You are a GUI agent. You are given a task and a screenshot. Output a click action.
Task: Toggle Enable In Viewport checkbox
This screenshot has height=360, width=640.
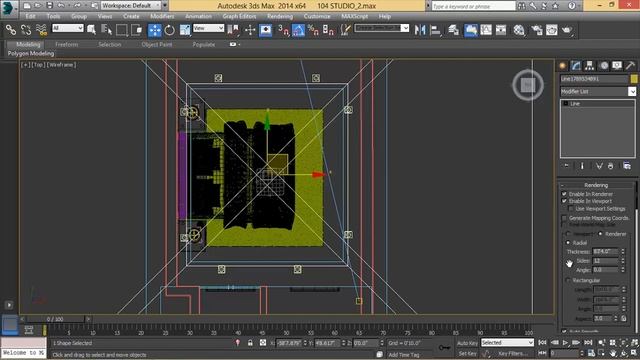(564, 201)
